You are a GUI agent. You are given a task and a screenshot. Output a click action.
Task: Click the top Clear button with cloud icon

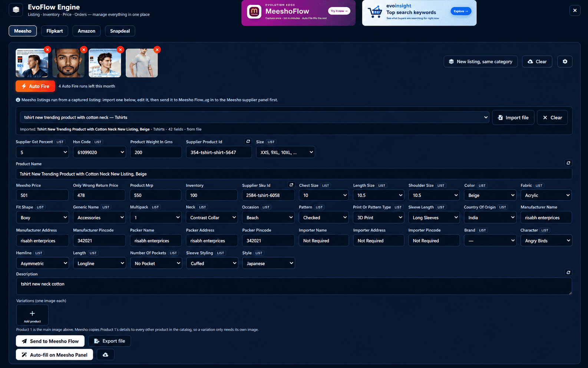coord(537,62)
